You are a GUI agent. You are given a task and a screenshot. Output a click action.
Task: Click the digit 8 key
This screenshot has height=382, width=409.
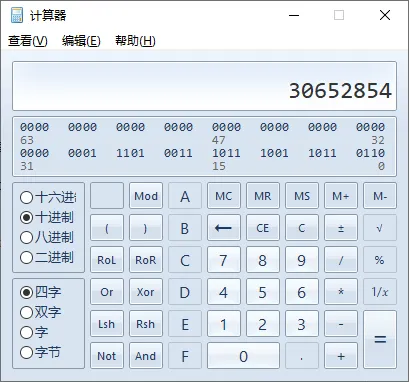click(x=263, y=260)
